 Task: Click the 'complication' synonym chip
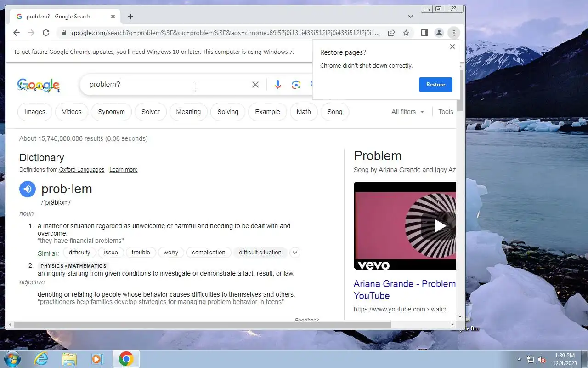click(x=209, y=253)
